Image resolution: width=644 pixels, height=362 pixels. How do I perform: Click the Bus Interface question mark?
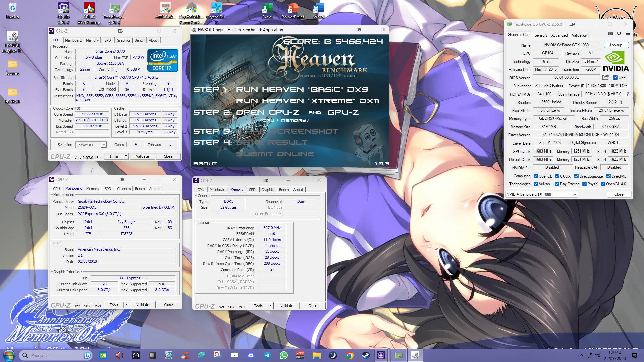click(628, 94)
